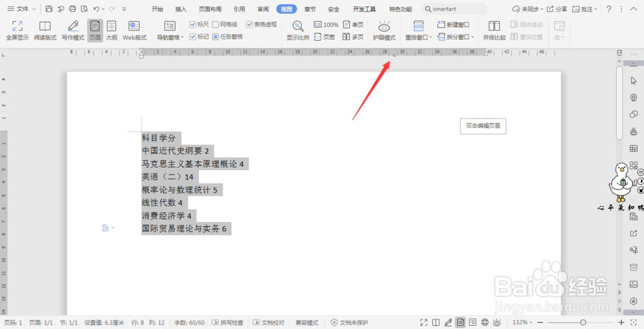This screenshot has height=329, width=644.
Task: Click Document unprotected (文档未保护) status item
Action: pyautogui.click(x=350, y=323)
